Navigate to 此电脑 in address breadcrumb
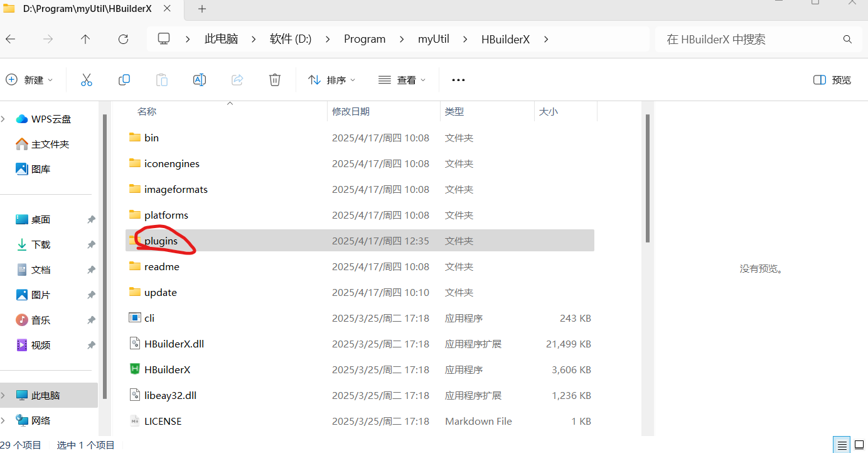Screen dimensions: 868x453 221,39
